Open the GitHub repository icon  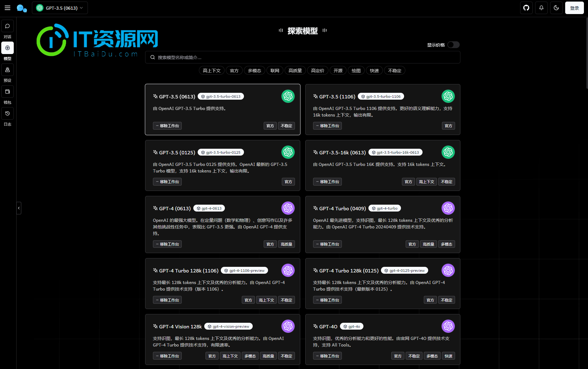526,8
